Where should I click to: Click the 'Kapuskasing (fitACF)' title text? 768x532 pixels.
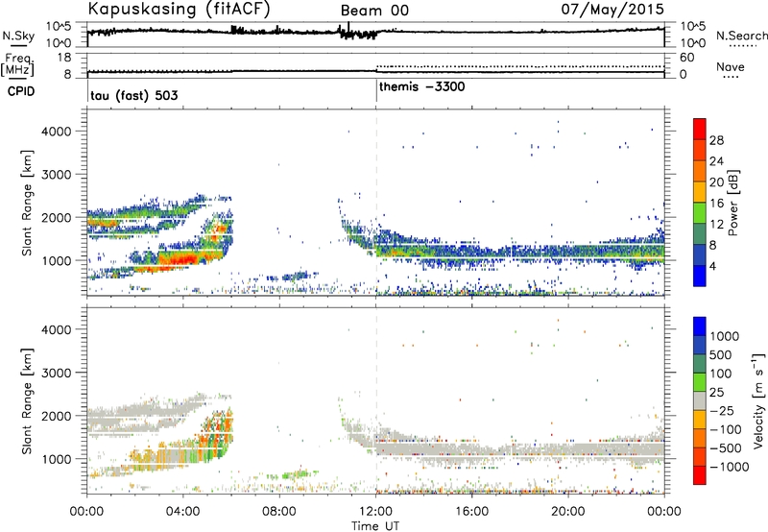coord(179,9)
